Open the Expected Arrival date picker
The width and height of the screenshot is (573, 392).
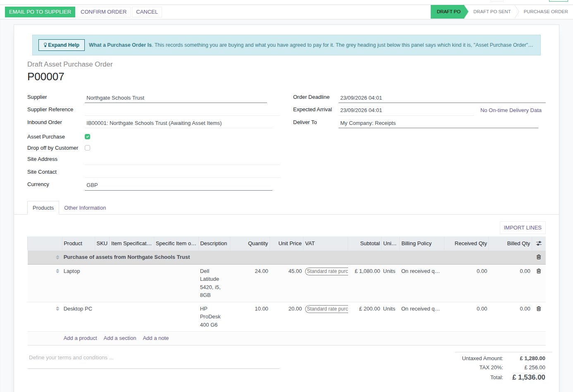406,110
